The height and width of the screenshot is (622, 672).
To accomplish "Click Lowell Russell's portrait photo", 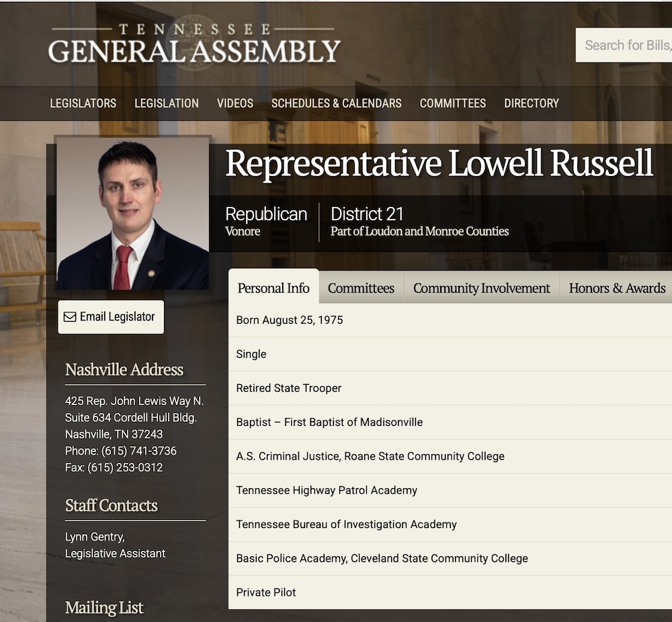I will 133,214.
